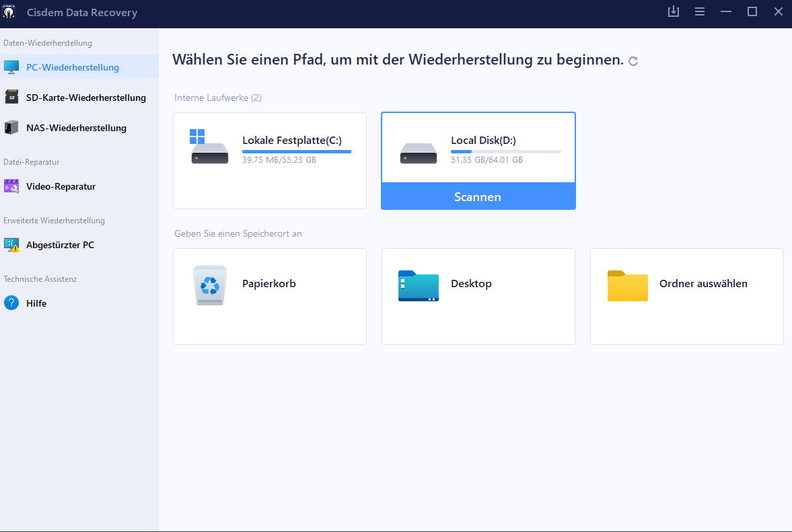
Task: Go to Abgestürzter PC recovery
Action: point(79,245)
